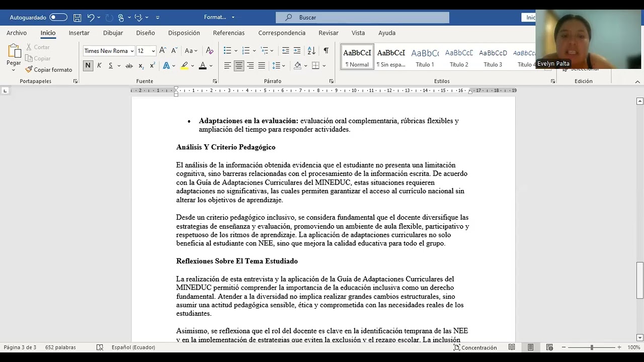
Task: Click the Copiar formato painter
Action: 49,70
